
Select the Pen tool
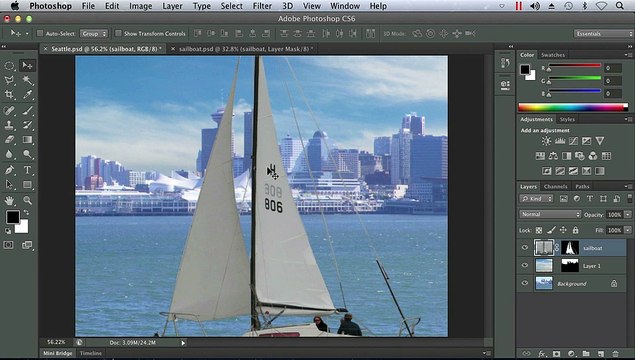pyautogui.click(x=9, y=170)
